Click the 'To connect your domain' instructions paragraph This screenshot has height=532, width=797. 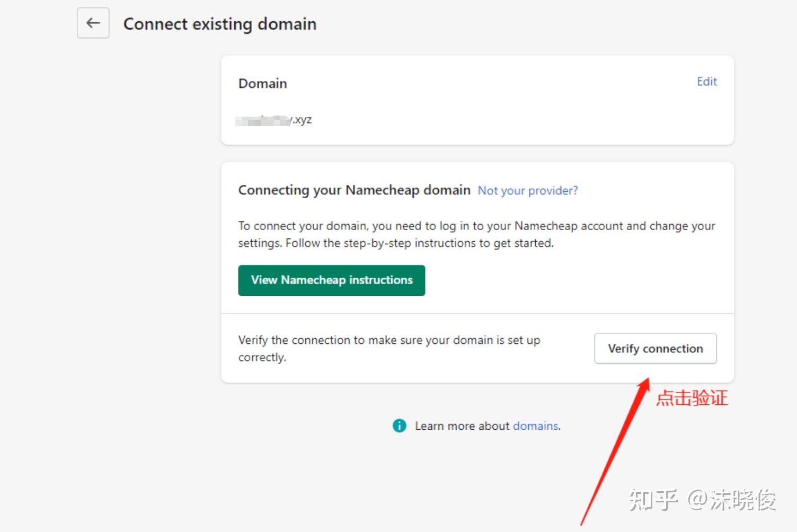coord(477,234)
